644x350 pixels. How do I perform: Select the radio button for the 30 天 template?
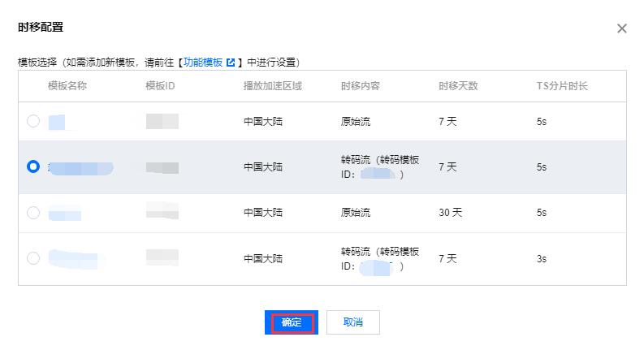[33, 213]
